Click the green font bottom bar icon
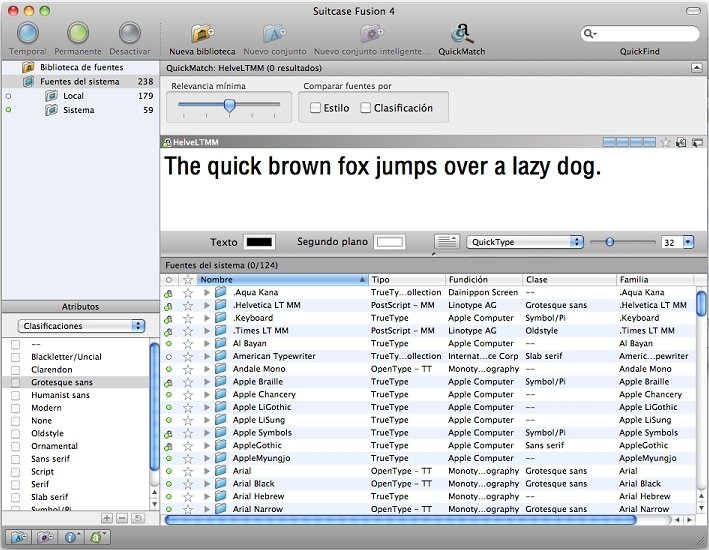709x550 pixels. [98, 537]
